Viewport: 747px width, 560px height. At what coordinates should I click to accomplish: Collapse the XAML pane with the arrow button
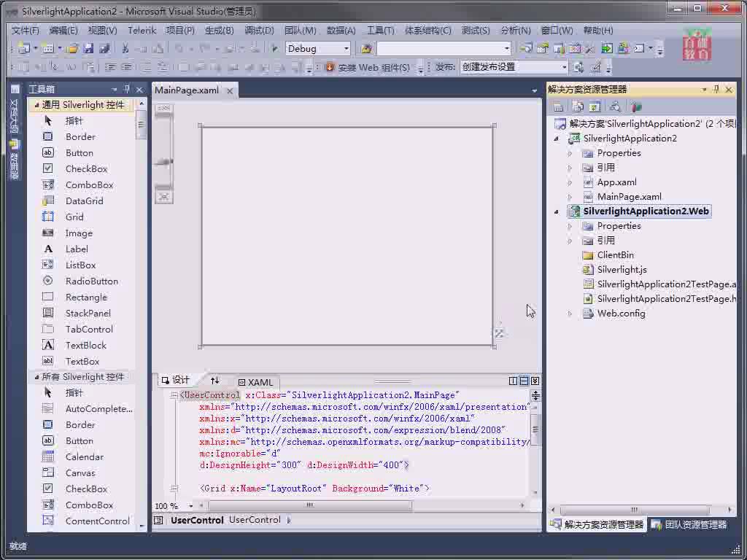(535, 381)
